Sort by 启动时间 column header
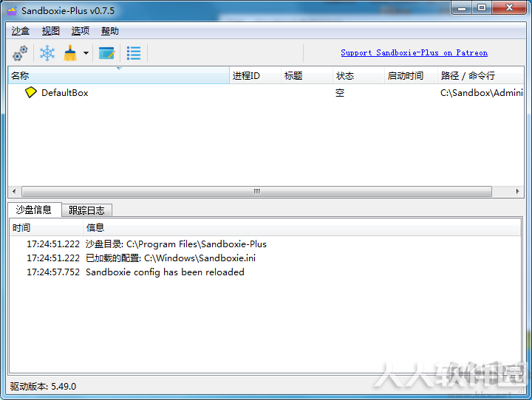The width and height of the screenshot is (532, 400). [411, 75]
